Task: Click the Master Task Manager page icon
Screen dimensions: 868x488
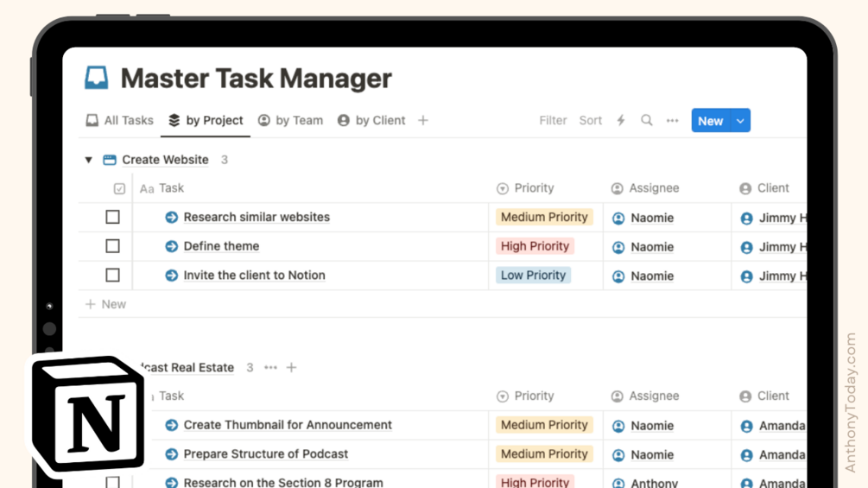Action: coord(97,79)
